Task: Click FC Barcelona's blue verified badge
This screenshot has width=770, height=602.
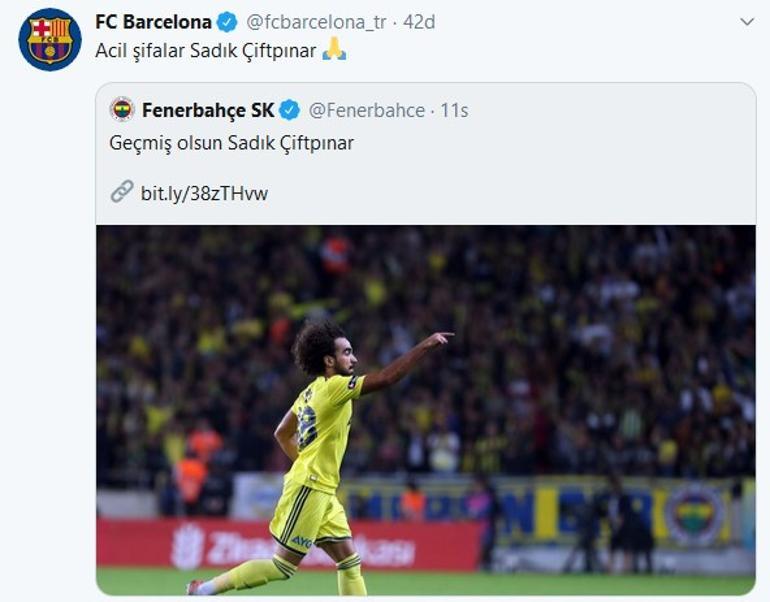Action: [227, 22]
